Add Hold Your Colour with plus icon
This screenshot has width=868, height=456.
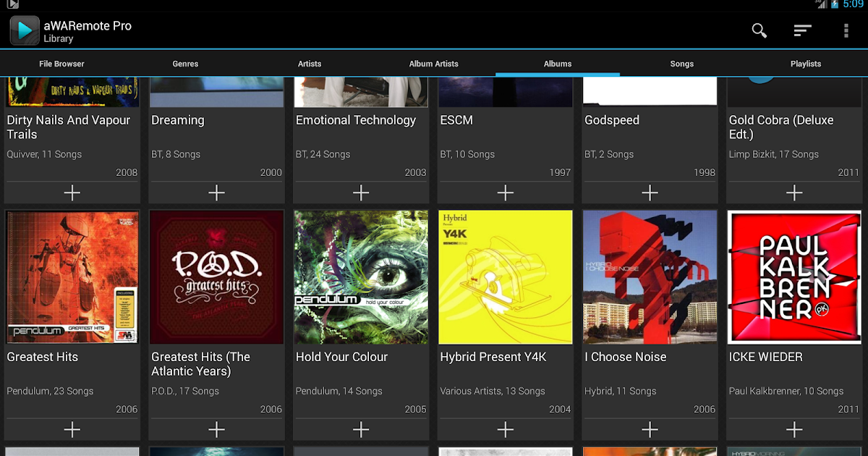(x=361, y=429)
